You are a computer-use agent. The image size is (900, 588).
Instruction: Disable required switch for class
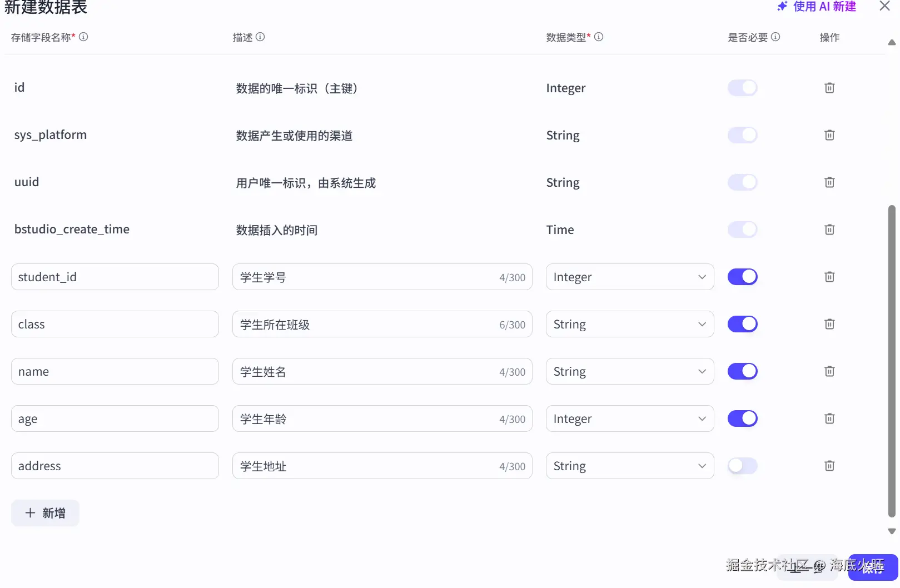pos(743,324)
